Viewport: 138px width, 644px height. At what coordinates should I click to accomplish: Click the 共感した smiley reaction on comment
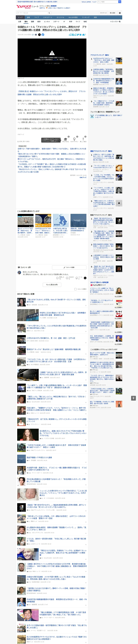[57, 278]
